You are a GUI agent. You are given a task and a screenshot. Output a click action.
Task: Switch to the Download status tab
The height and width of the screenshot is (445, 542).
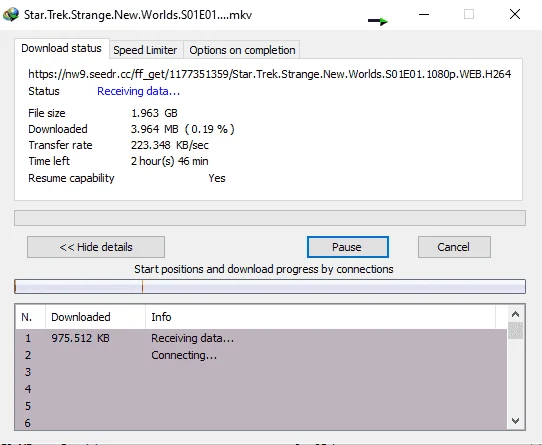[62, 48]
